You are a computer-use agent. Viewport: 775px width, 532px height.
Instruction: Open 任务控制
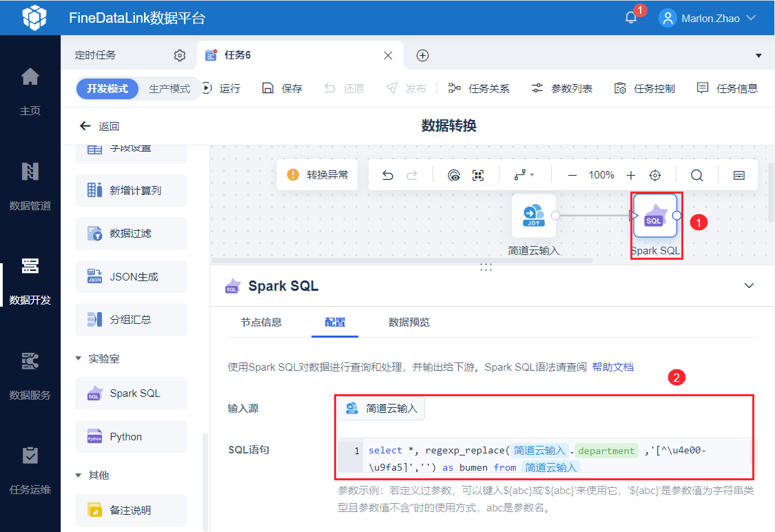point(645,88)
